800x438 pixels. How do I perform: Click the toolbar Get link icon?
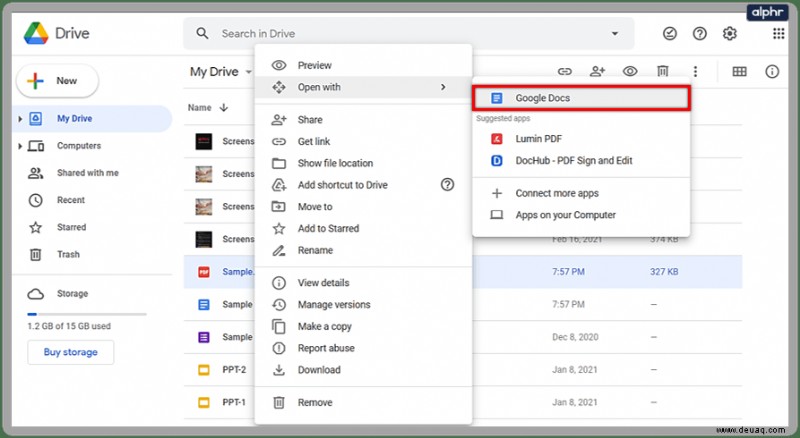(564, 71)
